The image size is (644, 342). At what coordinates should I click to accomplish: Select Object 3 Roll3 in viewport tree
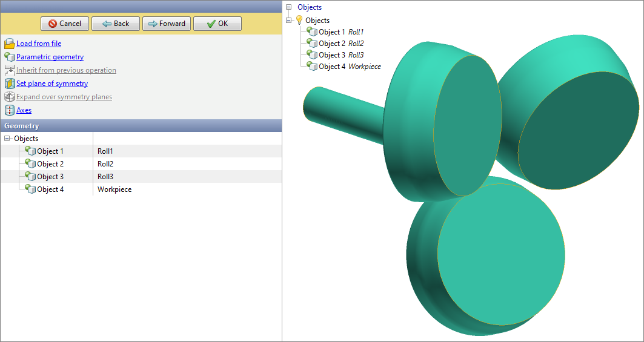(341, 55)
